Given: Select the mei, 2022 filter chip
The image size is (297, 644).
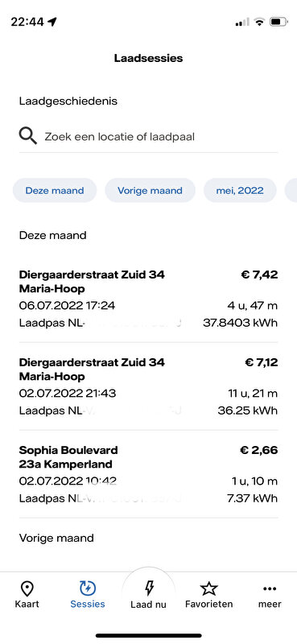Looking at the screenshot, I should [x=240, y=190].
